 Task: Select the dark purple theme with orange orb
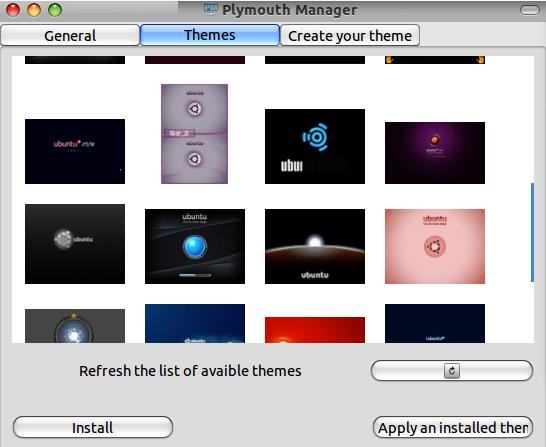pos(435,153)
